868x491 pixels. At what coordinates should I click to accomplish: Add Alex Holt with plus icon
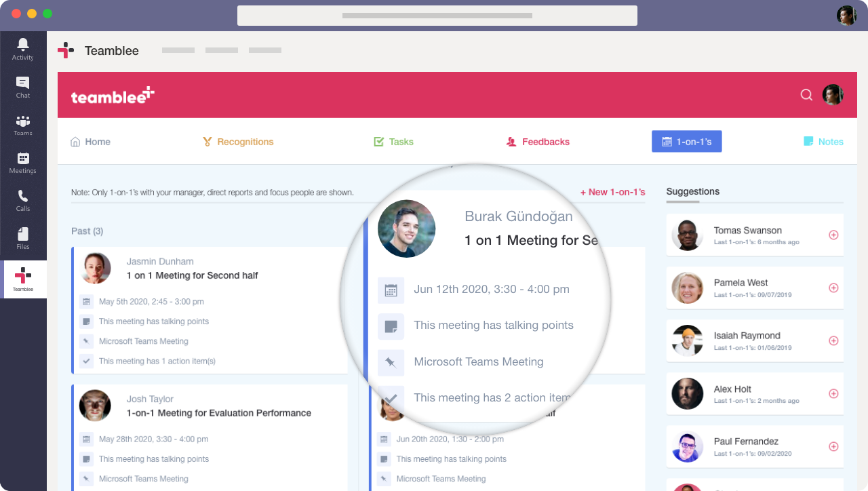833,393
